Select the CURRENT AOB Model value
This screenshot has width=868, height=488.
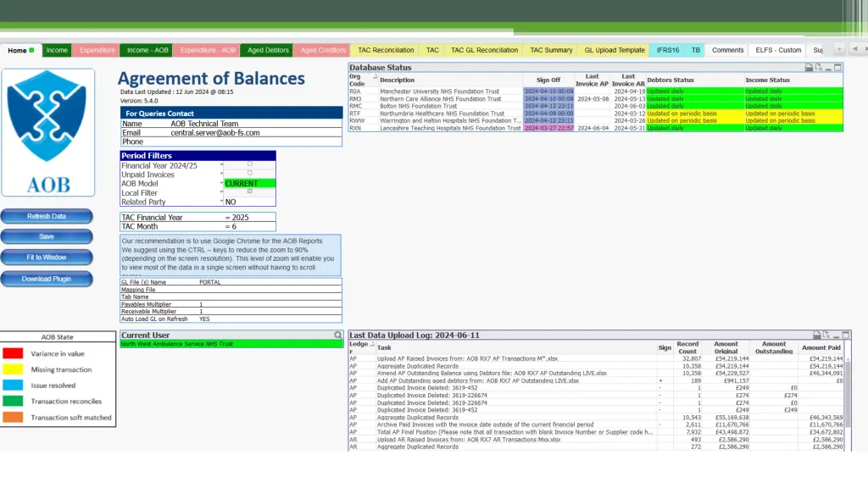(x=250, y=184)
